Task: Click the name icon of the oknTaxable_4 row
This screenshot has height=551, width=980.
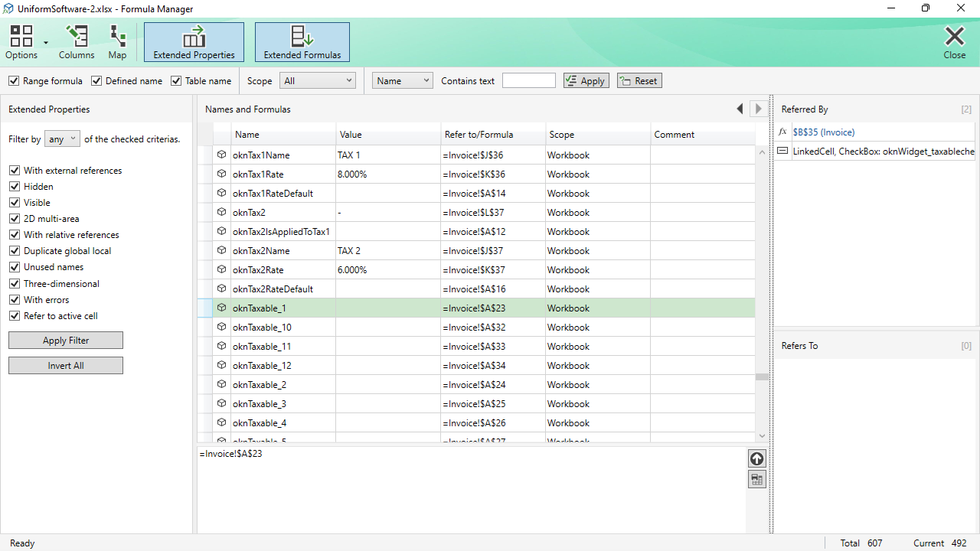Action: (x=221, y=422)
